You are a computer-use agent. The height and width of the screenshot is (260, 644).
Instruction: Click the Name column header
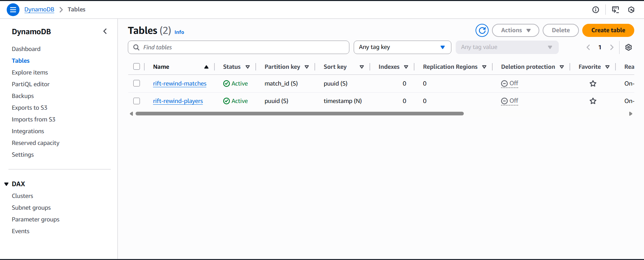161,67
